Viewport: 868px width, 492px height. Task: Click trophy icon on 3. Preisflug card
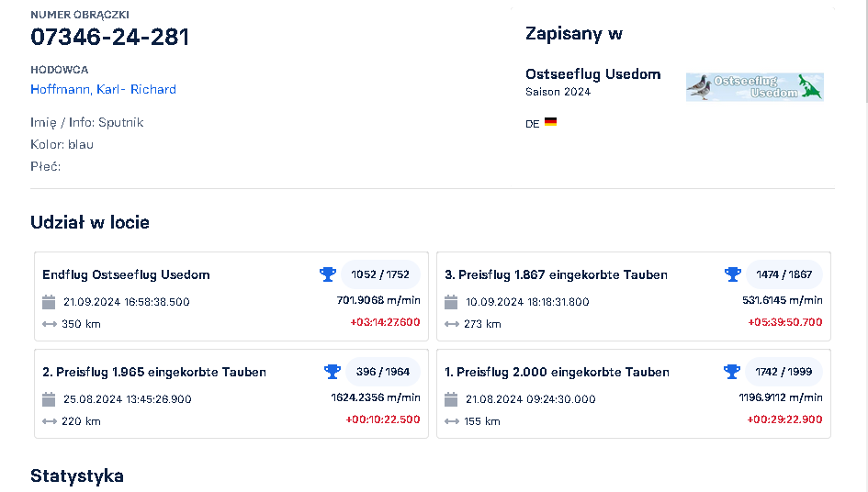[x=732, y=274]
